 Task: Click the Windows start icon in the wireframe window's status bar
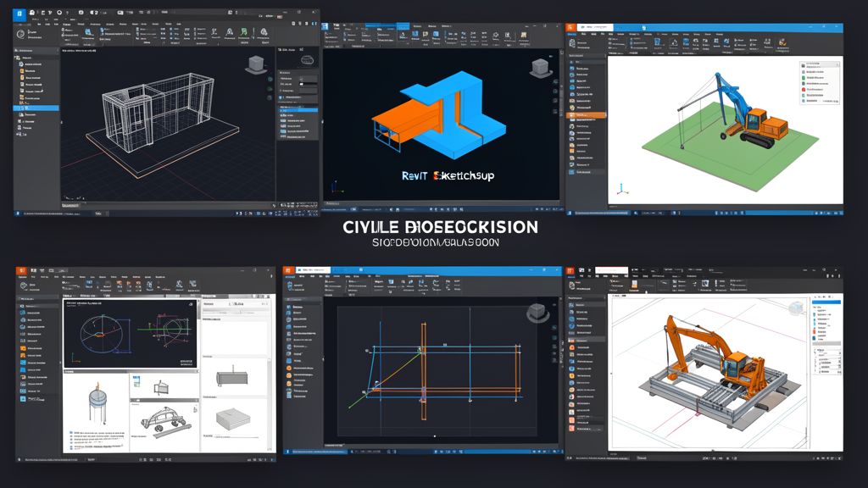click(x=18, y=213)
